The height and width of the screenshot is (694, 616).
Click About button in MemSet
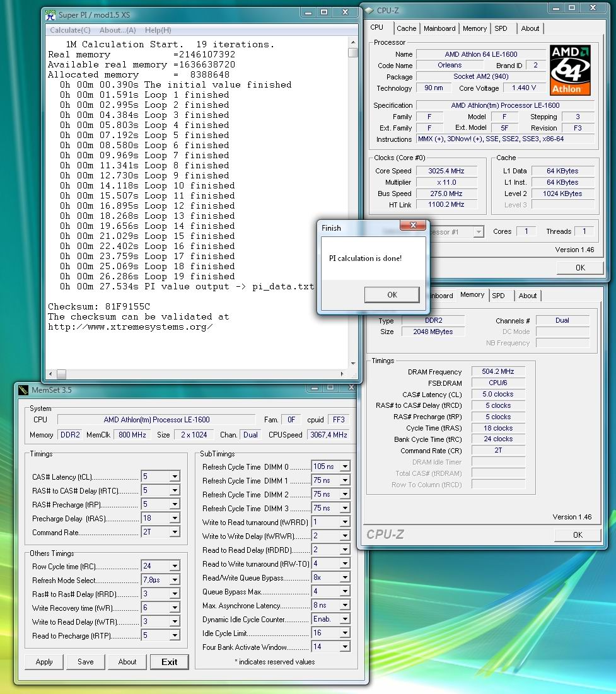click(127, 662)
